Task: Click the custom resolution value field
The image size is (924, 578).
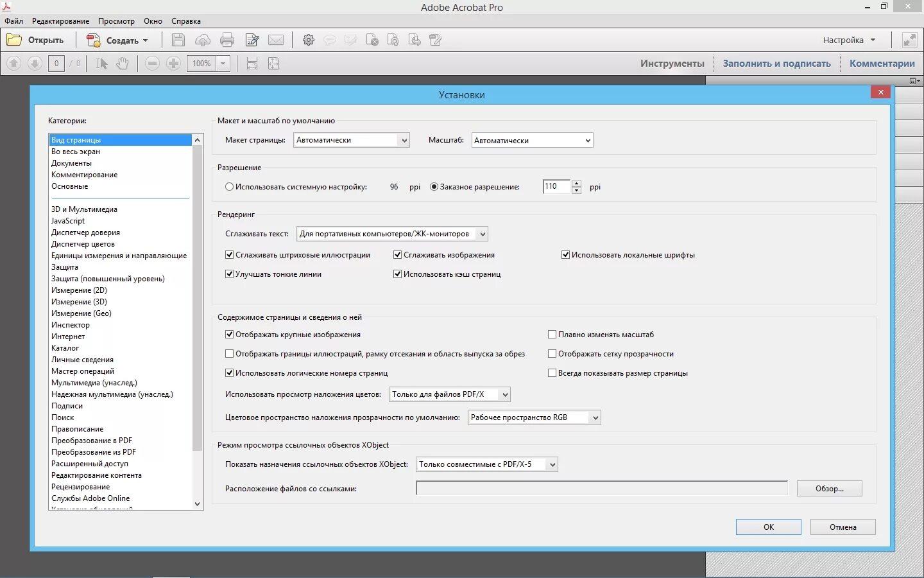Action: click(x=557, y=187)
